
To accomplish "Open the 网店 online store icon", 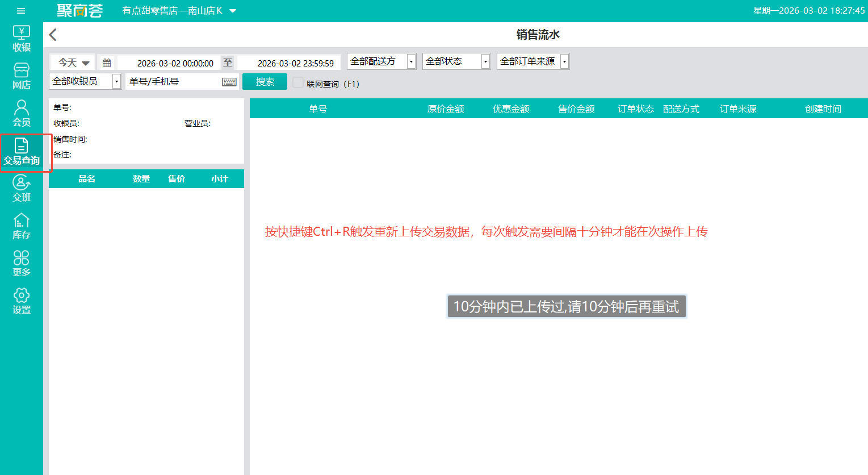I will click(x=22, y=76).
